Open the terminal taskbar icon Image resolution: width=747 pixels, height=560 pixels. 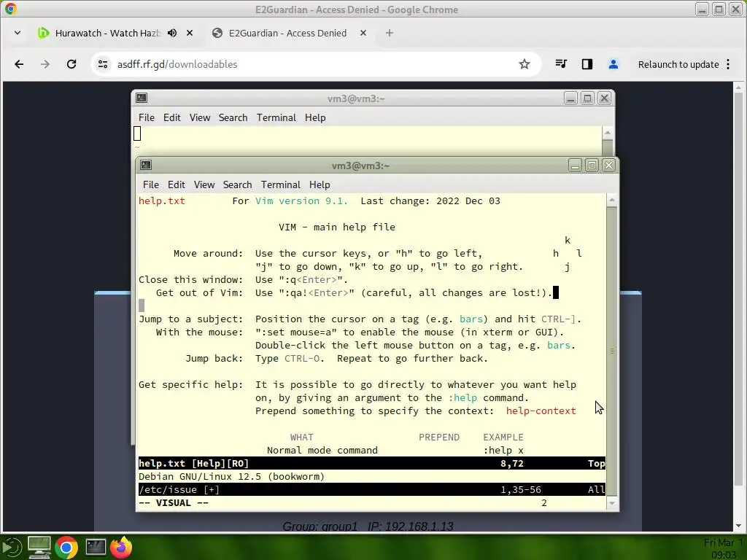pos(96,547)
